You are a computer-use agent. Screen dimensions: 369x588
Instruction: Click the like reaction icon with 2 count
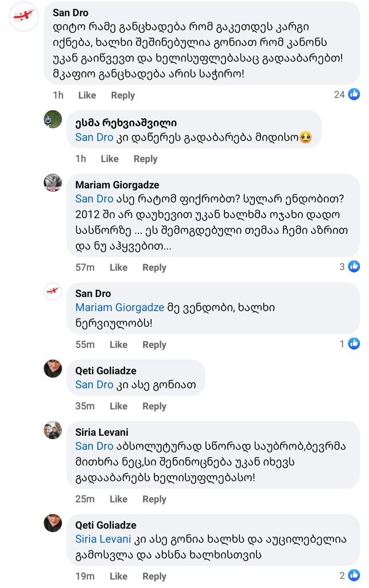tap(354, 575)
